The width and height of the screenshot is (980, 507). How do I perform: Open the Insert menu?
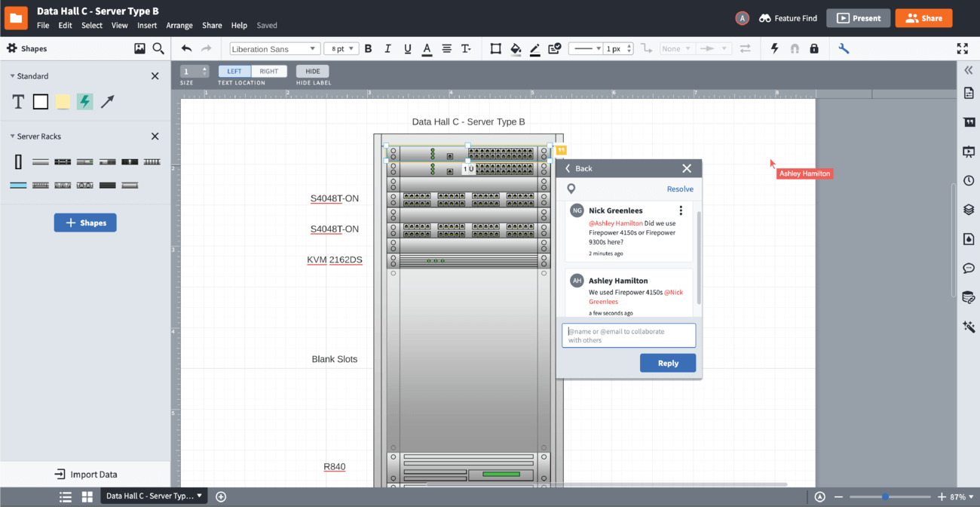pyautogui.click(x=147, y=26)
